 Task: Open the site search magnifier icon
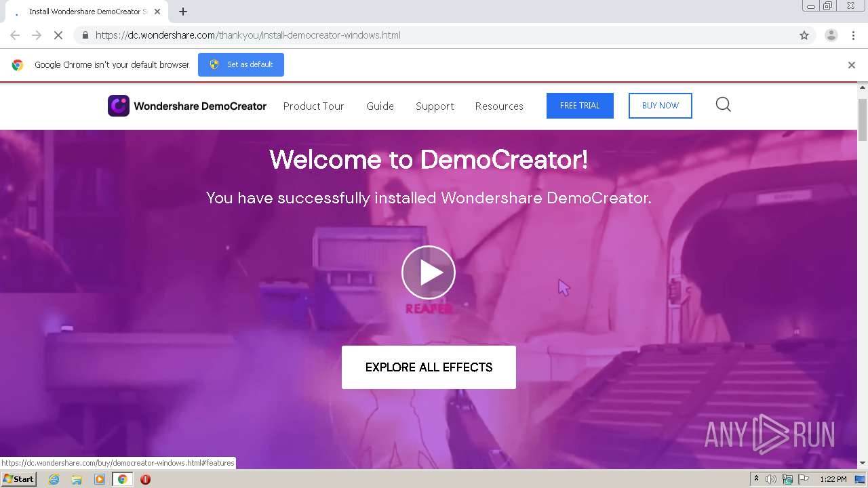click(x=724, y=104)
